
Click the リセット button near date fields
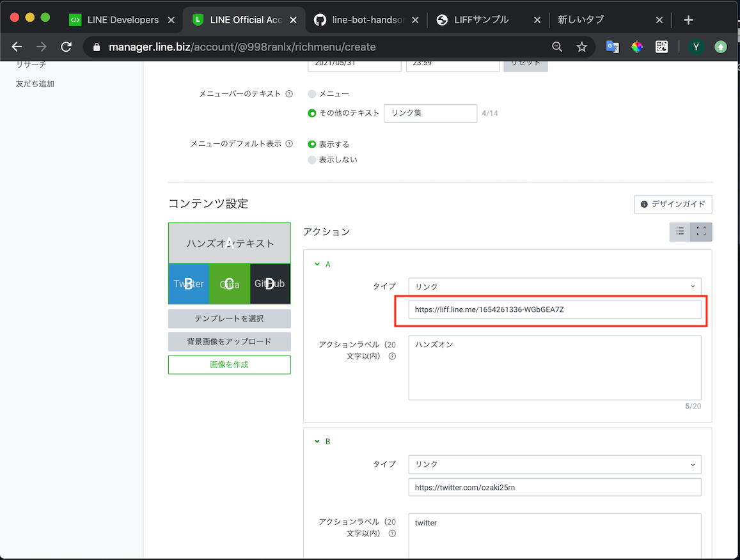coord(526,66)
